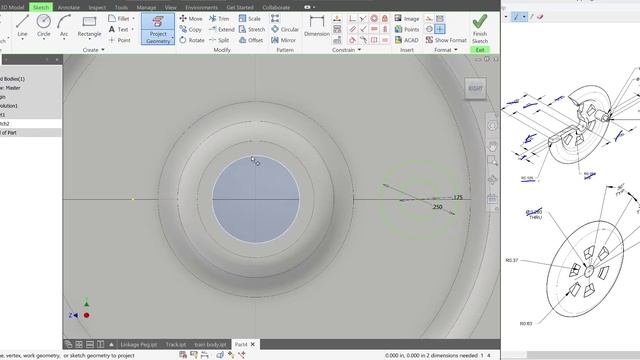Image resolution: width=640 pixels, height=360 pixels.
Task: Insert ACAD file
Action: click(x=407, y=40)
